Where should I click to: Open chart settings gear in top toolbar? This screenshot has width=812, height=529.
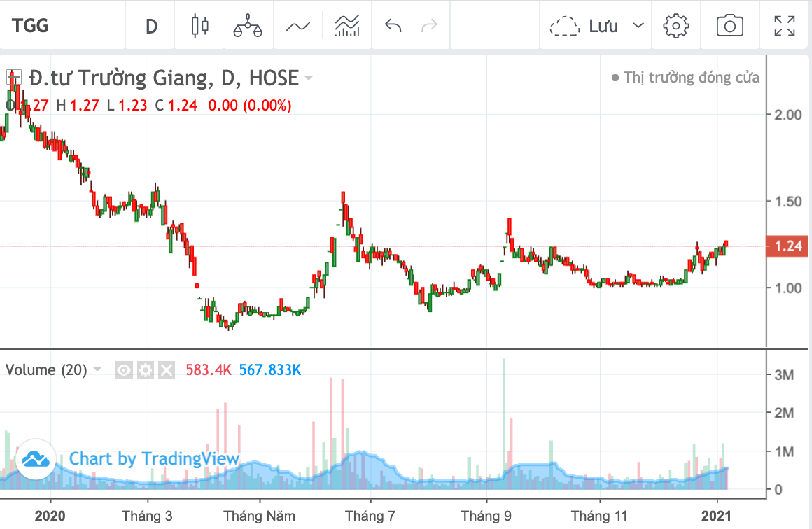(675, 27)
